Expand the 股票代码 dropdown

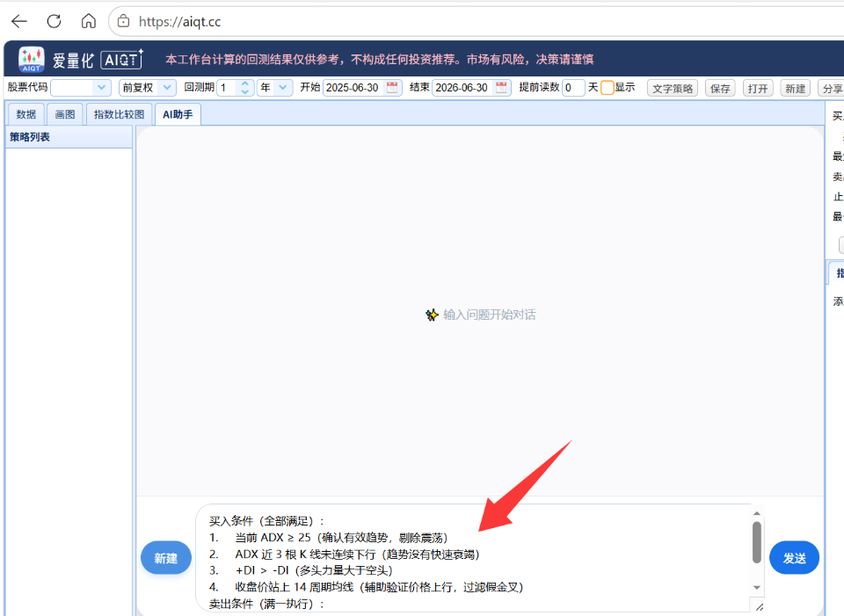click(x=101, y=87)
